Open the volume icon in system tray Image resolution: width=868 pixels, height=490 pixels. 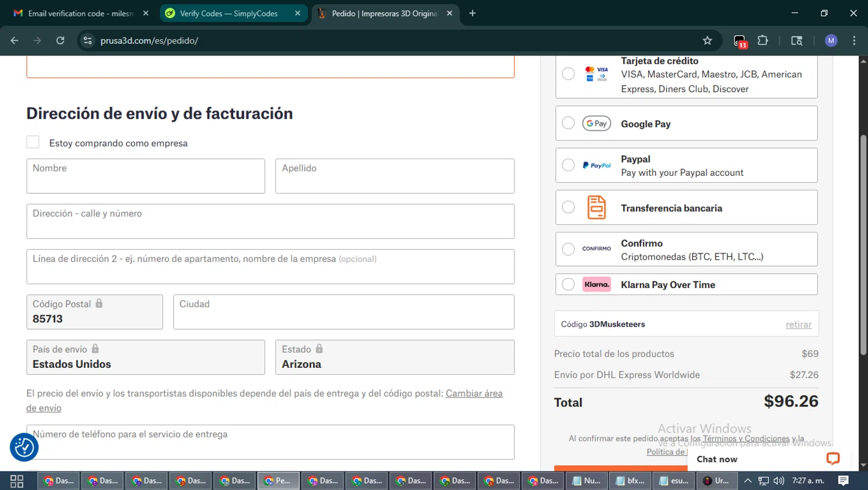pyautogui.click(x=779, y=481)
